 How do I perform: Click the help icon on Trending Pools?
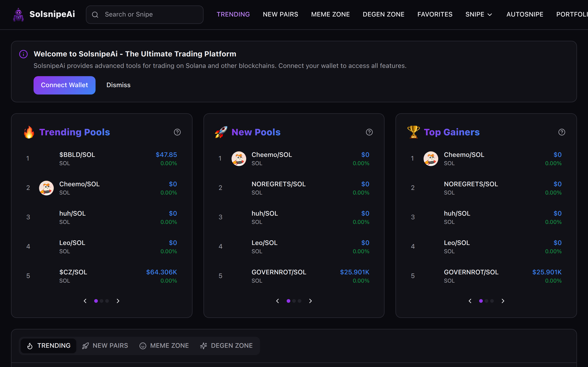click(177, 132)
